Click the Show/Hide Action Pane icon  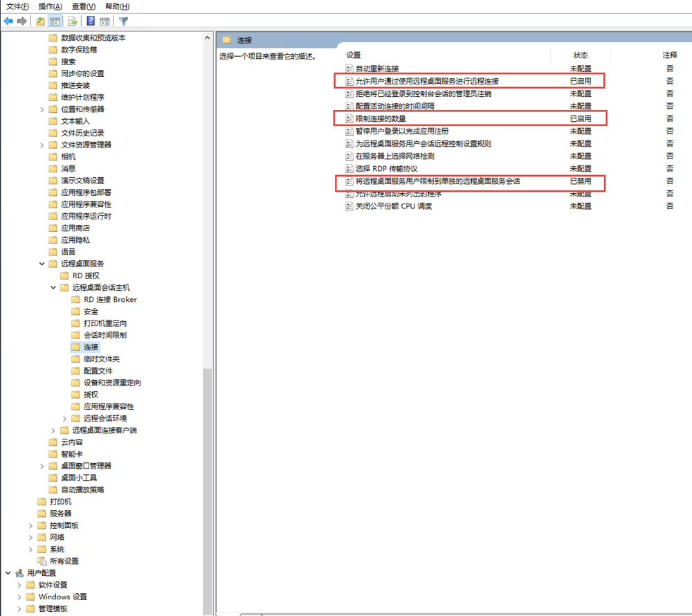[104, 21]
